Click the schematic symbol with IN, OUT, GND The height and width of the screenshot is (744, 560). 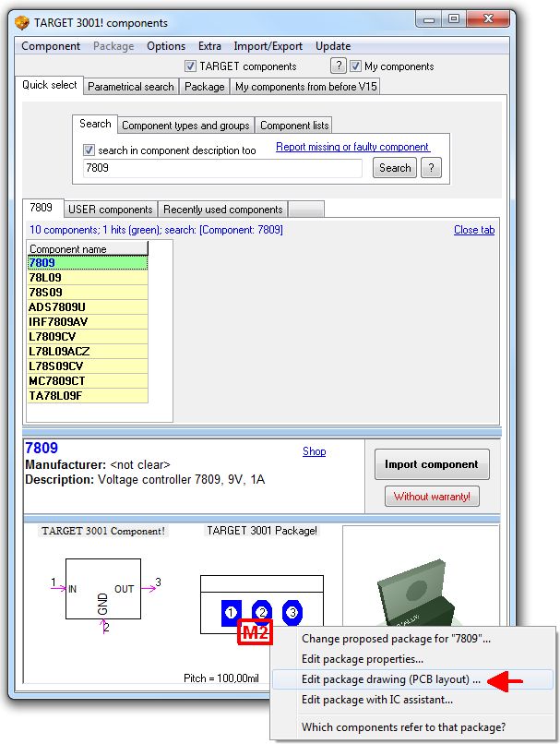(102, 588)
